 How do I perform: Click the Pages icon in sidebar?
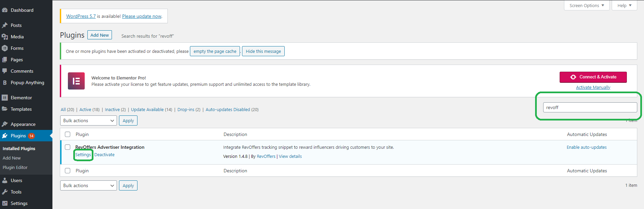coord(5,60)
